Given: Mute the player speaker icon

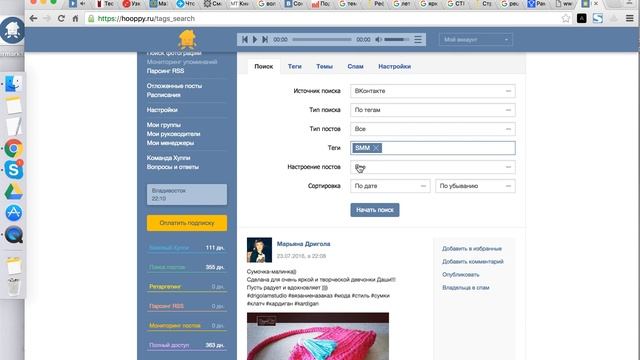Looking at the screenshot, I should (378, 40).
